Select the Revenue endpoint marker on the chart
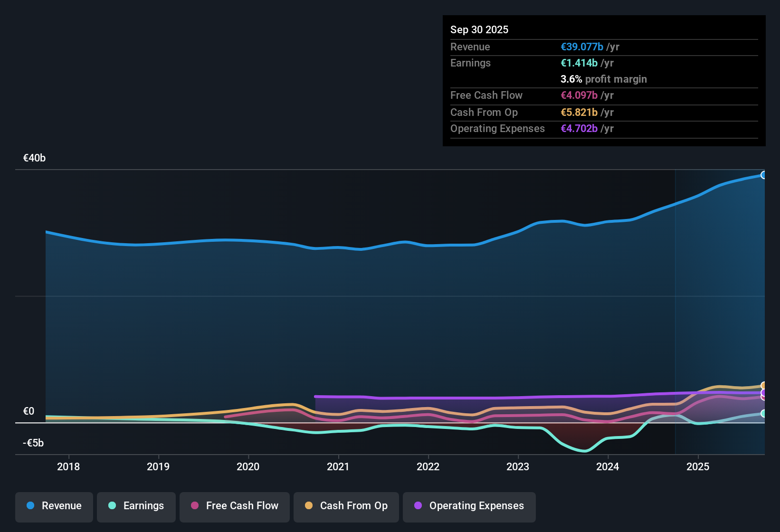This screenshot has width=780, height=532. (764, 175)
